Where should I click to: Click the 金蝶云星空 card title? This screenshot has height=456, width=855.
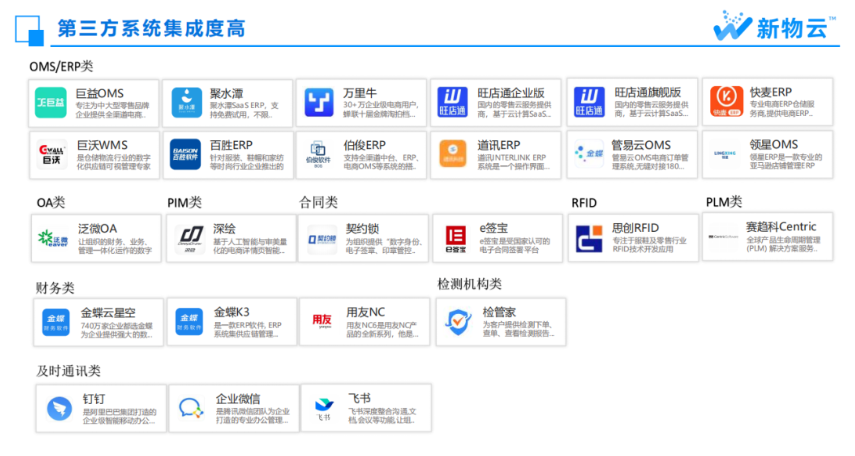(108, 313)
